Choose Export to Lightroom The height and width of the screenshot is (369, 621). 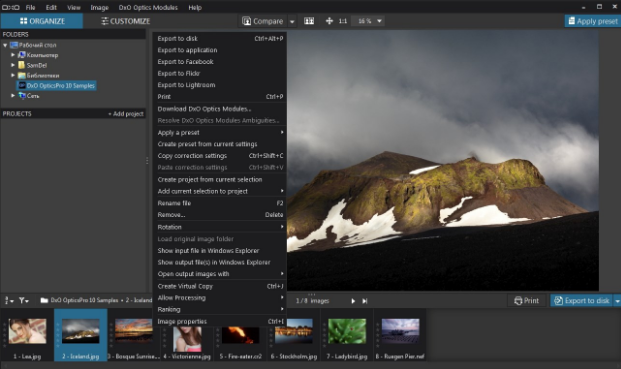[x=220, y=85]
